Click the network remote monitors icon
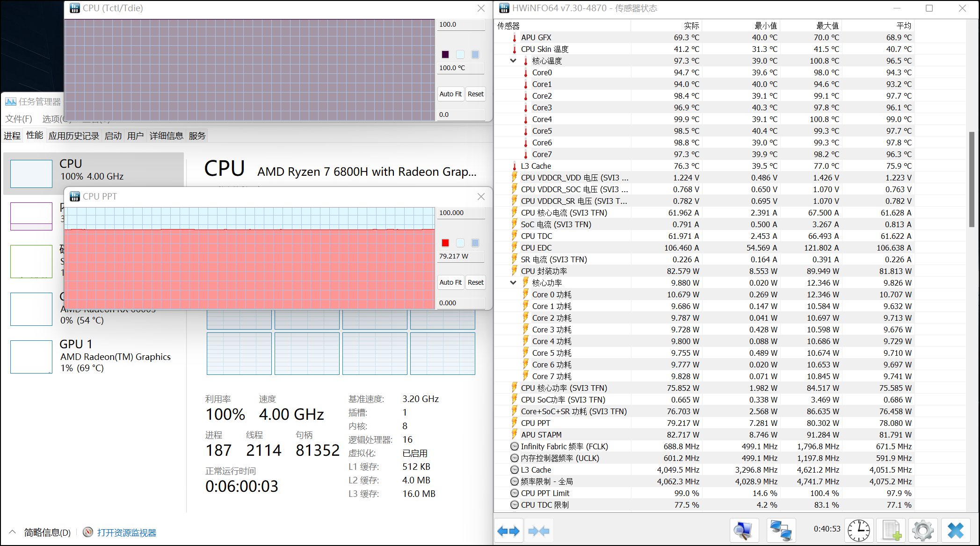980x546 pixels. (x=781, y=531)
